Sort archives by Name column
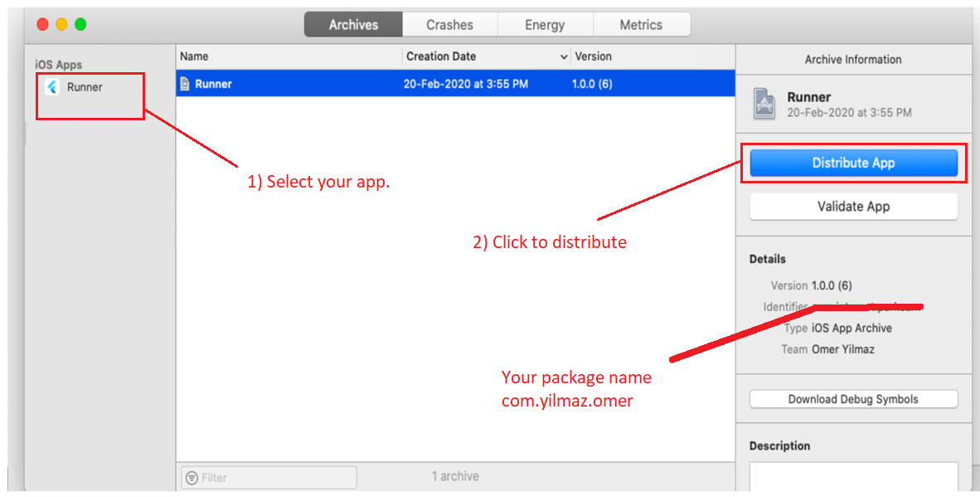This screenshot has height=497, width=980. [x=194, y=56]
